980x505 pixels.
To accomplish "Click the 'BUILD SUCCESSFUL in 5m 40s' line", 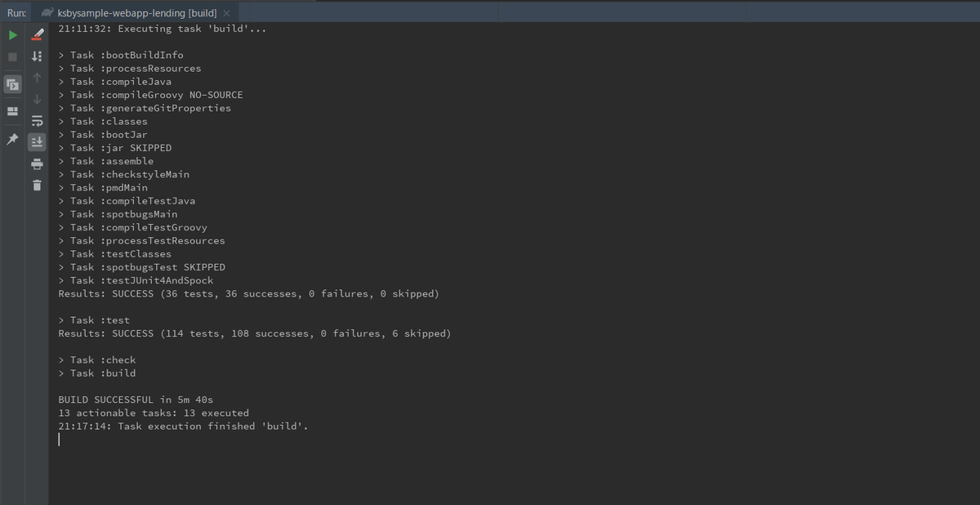I will [x=136, y=400].
